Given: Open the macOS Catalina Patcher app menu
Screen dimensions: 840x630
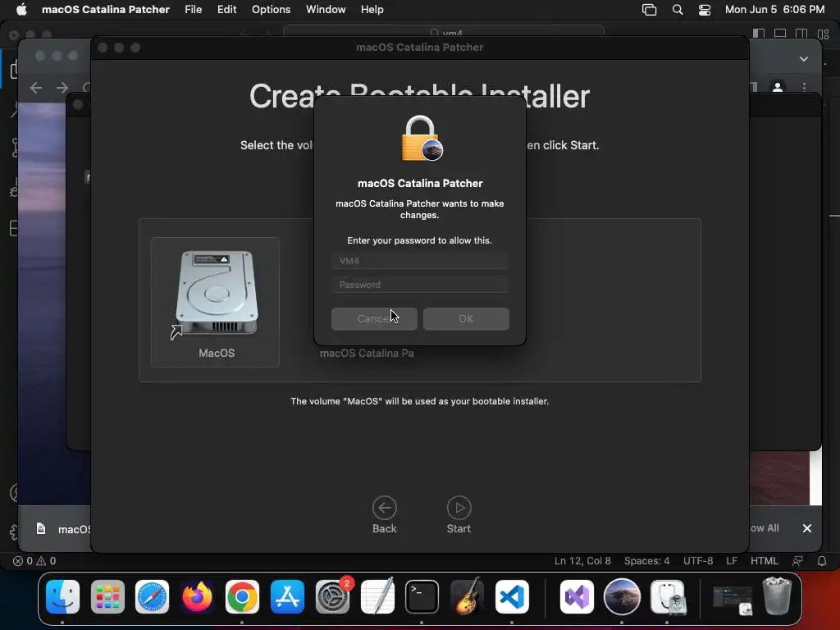Looking at the screenshot, I should (106, 10).
